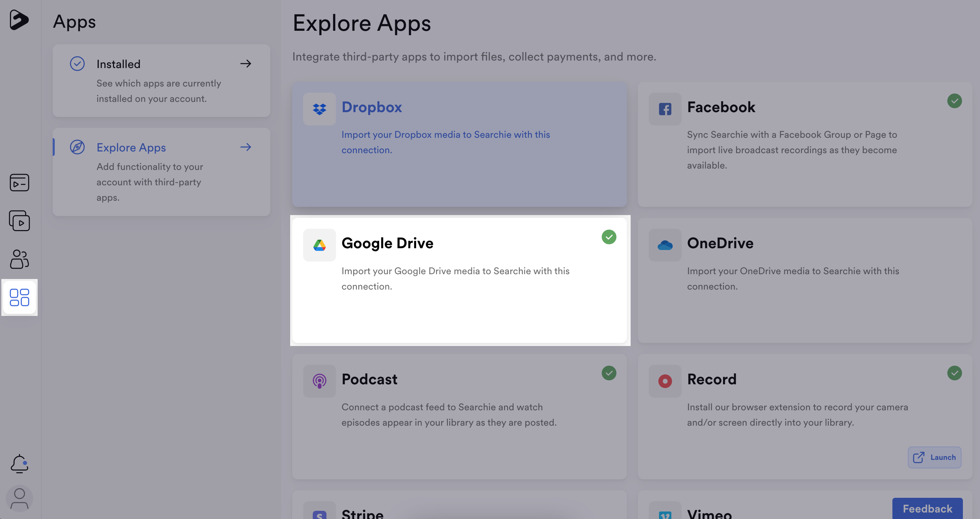Open the Podcast app card title
The width and height of the screenshot is (980, 519).
(370, 380)
